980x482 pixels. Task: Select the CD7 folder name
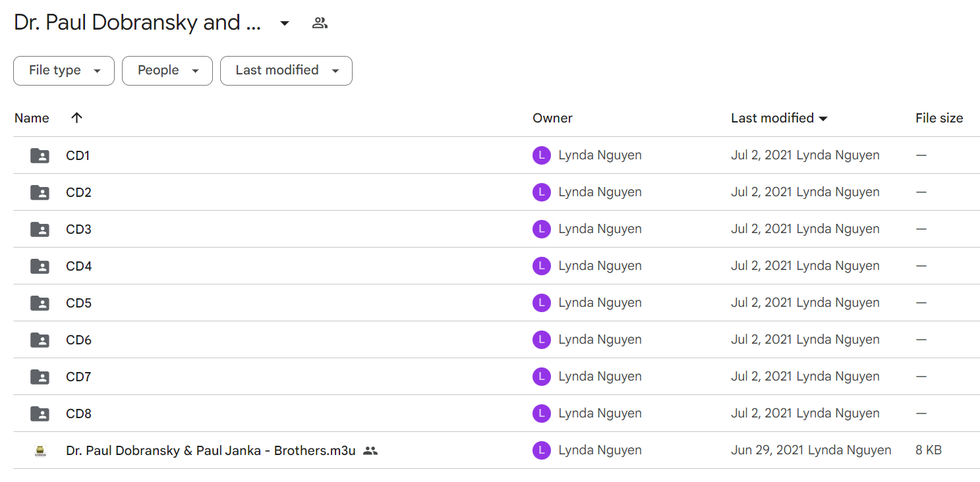coord(78,377)
